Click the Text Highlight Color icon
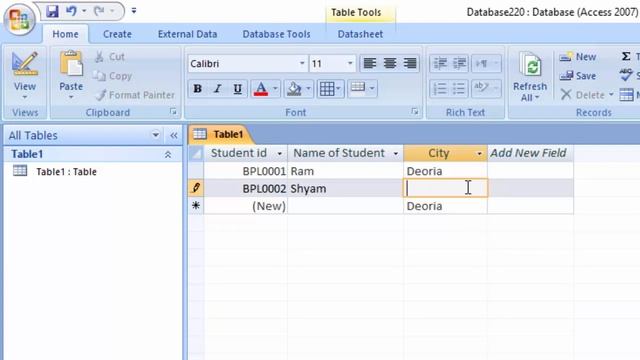Viewport: 640px width, 360px height. click(x=482, y=87)
